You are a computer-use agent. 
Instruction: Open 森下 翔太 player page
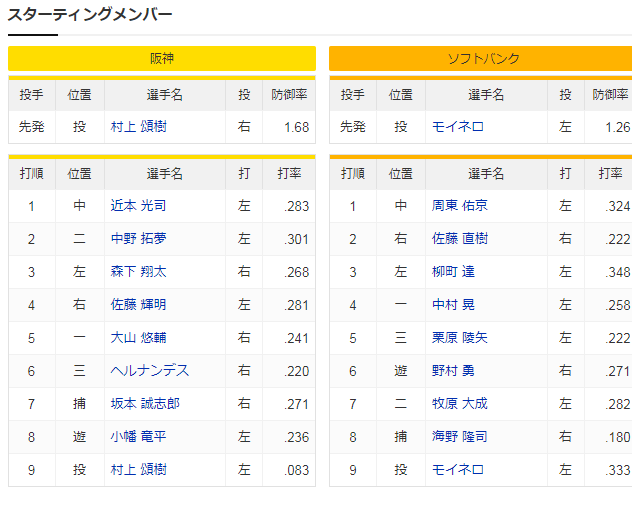tap(138, 272)
